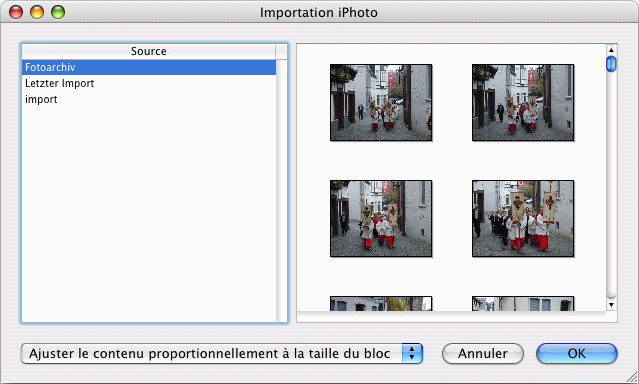
Task: Click the blue dropdown stepper arrows
Action: 412,353
